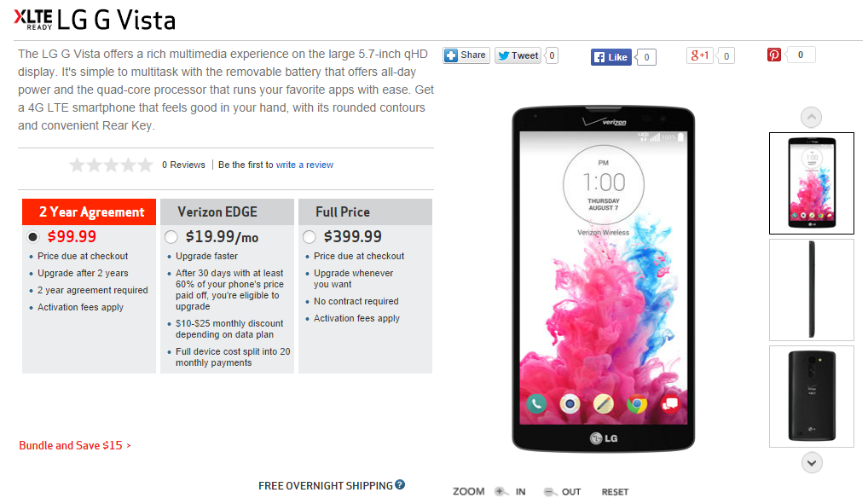
Task: Show more thumbnails with down chevron
Action: pos(812,462)
